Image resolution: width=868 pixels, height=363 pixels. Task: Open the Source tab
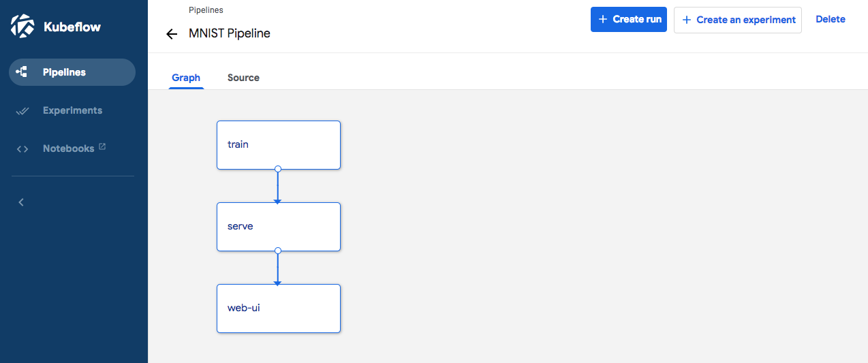coord(243,78)
